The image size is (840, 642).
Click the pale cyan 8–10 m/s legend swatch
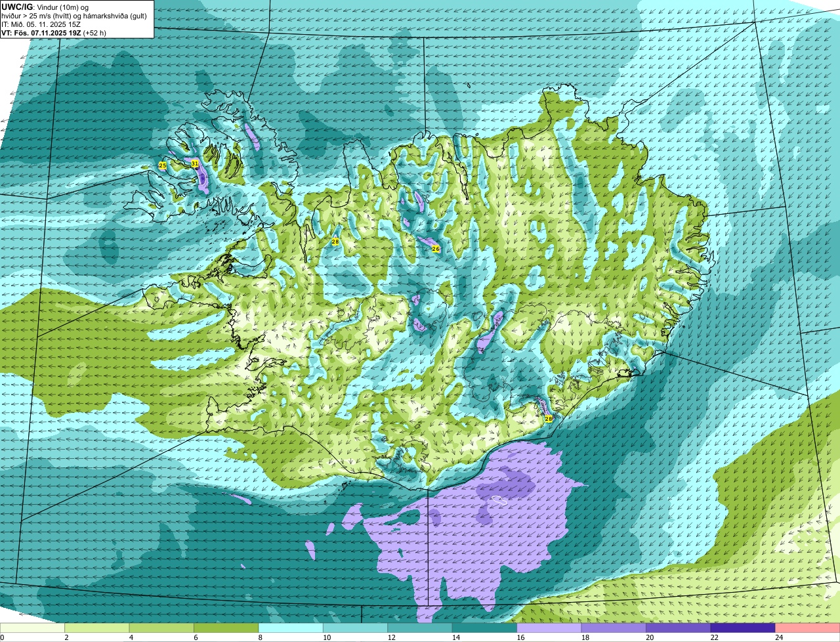[291, 628]
